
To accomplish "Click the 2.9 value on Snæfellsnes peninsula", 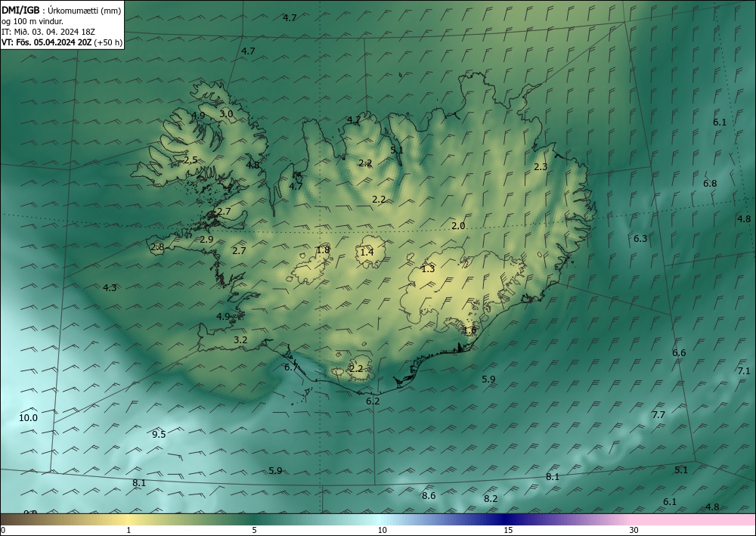I will pyautogui.click(x=207, y=239).
